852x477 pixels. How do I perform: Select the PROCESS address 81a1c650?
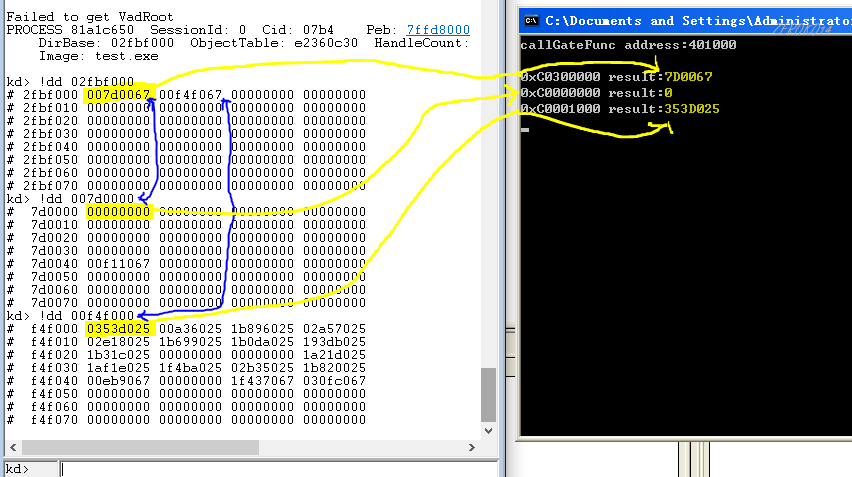click(102, 30)
